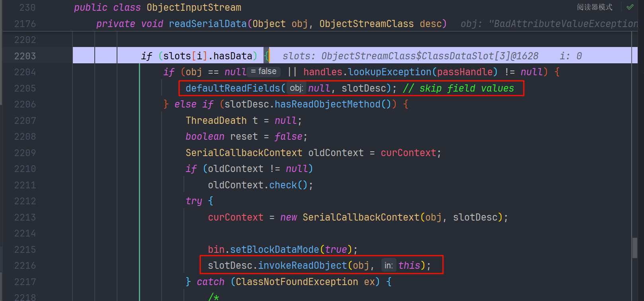Click line number 2205 in the gutter
Screen dimensions: 644x301
coord(25,88)
